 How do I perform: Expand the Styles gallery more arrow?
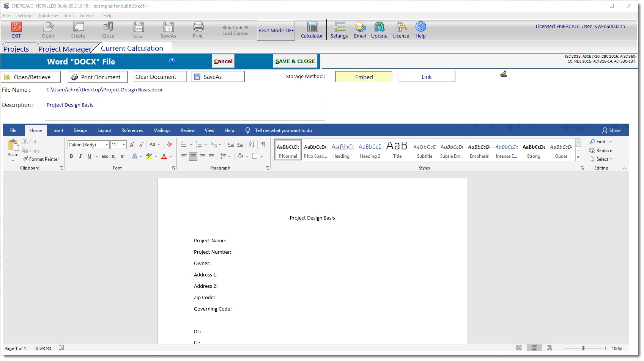pyautogui.click(x=578, y=158)
